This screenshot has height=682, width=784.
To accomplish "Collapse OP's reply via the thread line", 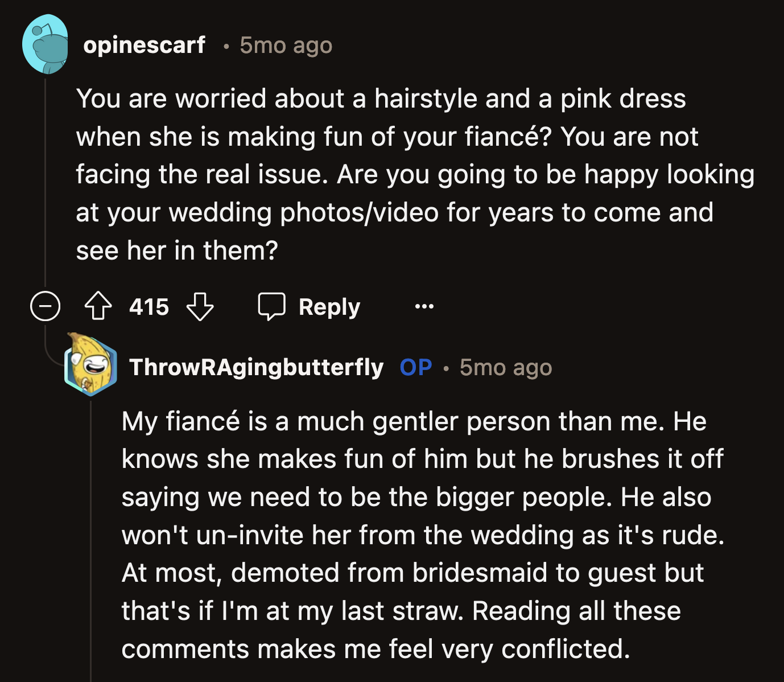I will click(x=91, y=541).
